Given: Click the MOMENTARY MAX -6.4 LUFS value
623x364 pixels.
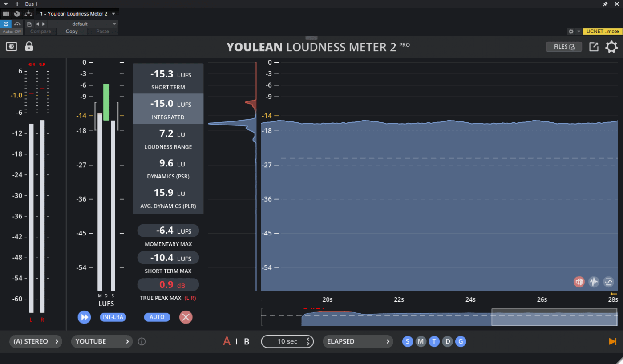Looking at the screenshot, I should (x=168, y=231).
